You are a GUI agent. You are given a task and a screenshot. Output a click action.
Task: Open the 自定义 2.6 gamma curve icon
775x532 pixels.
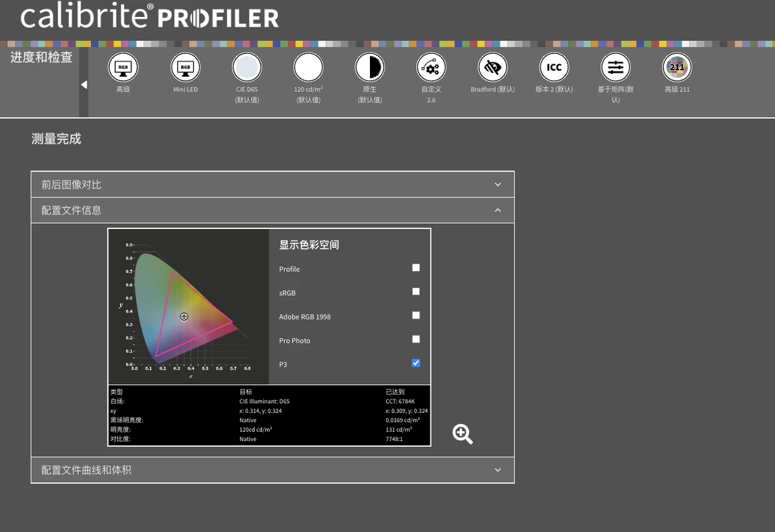point(431,67)
